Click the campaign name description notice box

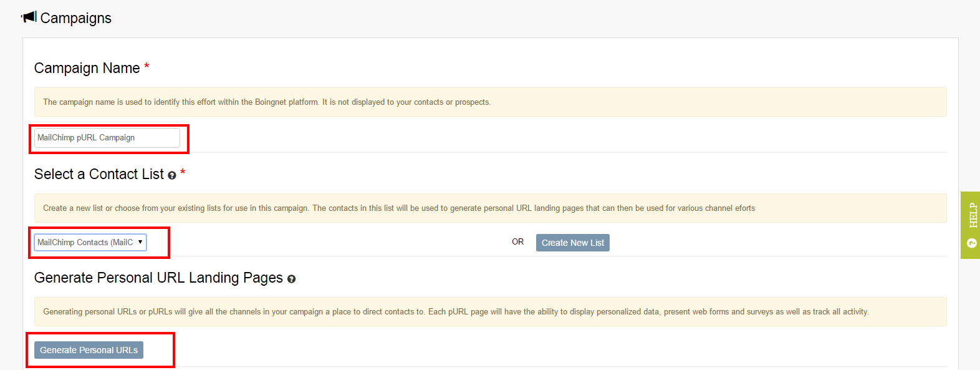pyautogui.click(x=490, y=102)
